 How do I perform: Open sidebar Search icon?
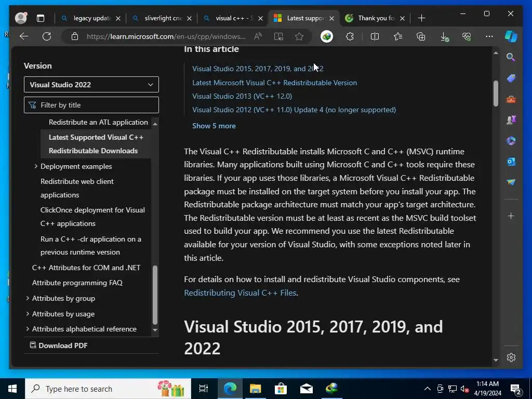(x=511, y=57)
